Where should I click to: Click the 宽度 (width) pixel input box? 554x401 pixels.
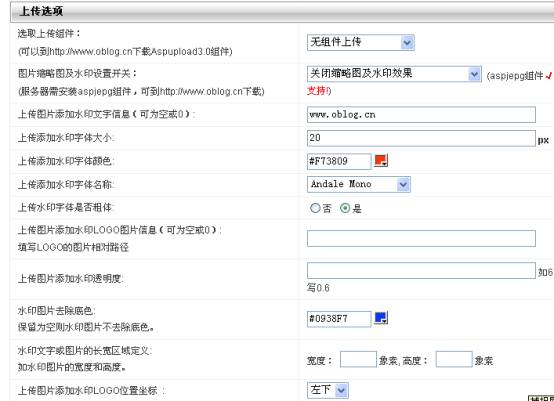pos(358,359)
